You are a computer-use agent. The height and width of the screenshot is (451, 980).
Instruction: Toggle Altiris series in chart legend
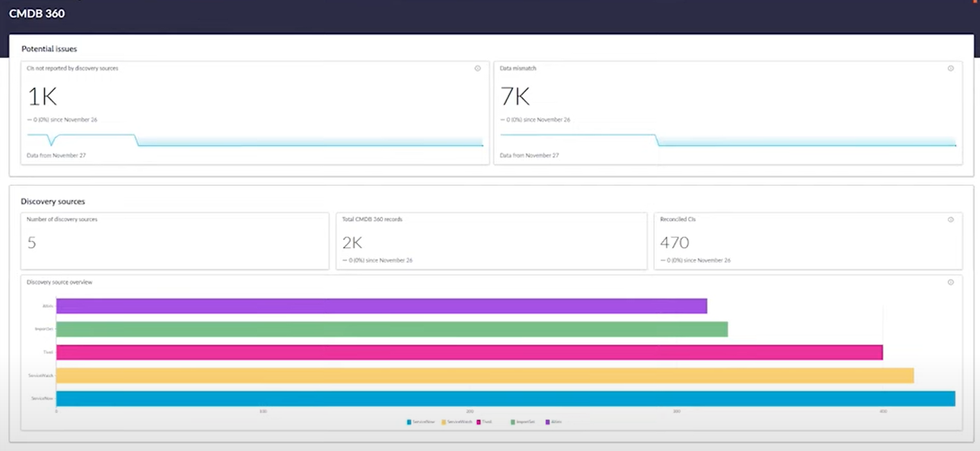pyautogui.click(x=553, y=422)
